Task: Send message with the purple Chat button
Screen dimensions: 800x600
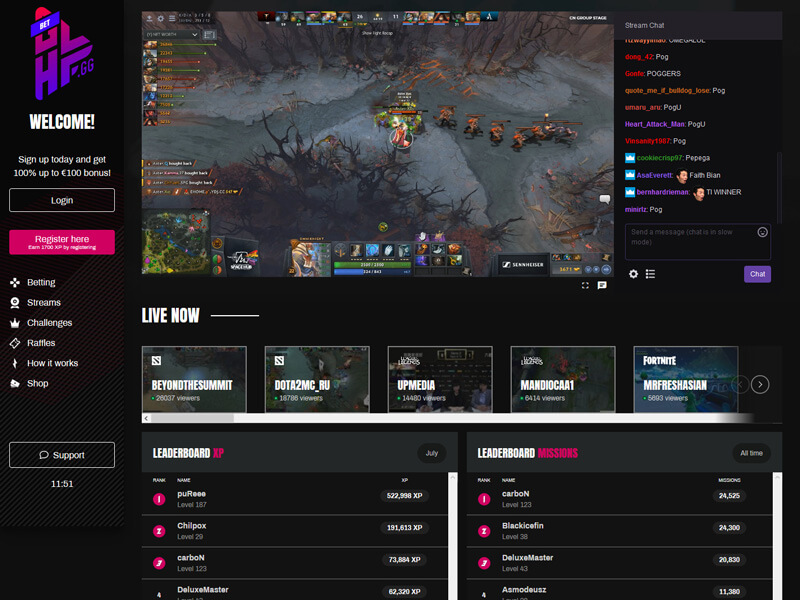Action: (757, 274)
